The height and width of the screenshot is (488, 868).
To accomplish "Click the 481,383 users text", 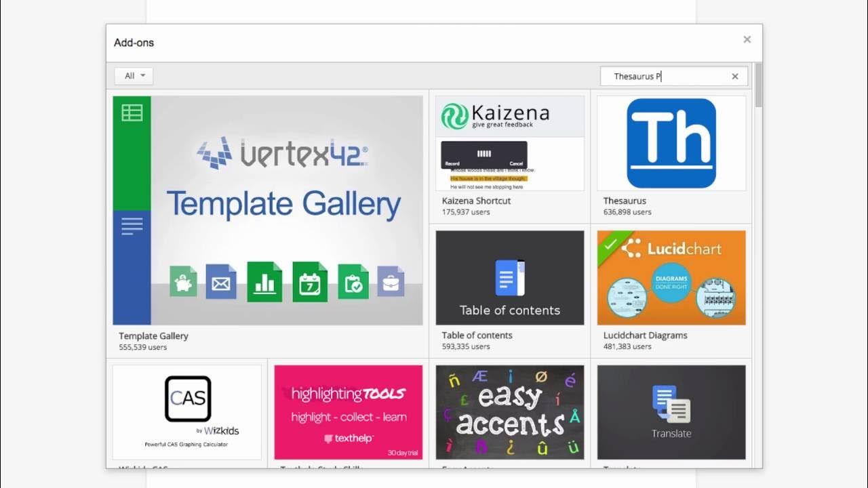I will (627, 346).
